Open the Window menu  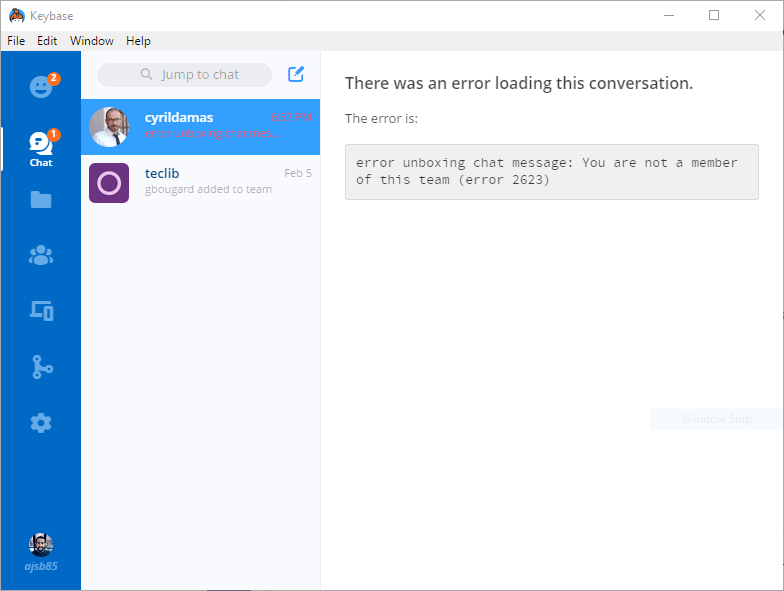click(x=92, y=41)
